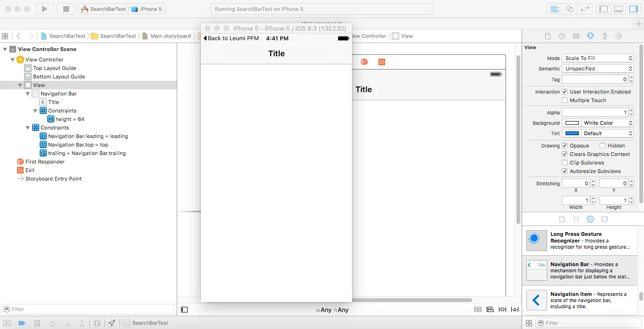Click the Update Frames button
This screenshot has height=329, width=644.
click(478, 310)
